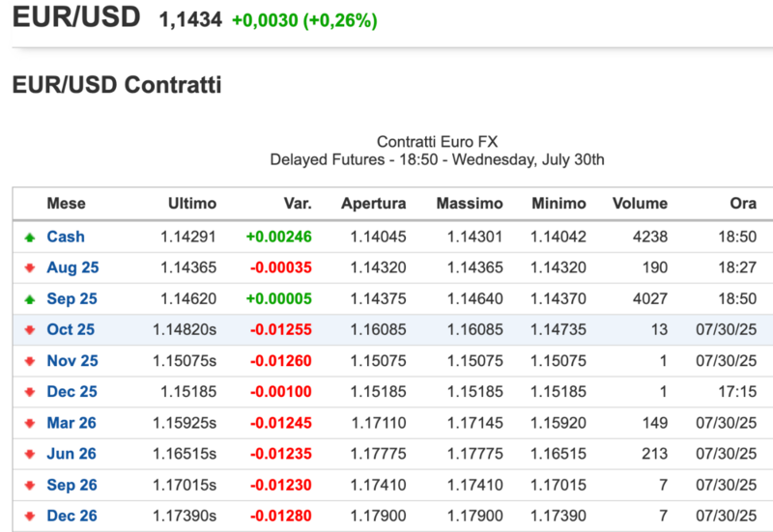Click the red down arrow beside Dec 25
The height and width of the screenshot is (532, 773).
tap(30, 392)
